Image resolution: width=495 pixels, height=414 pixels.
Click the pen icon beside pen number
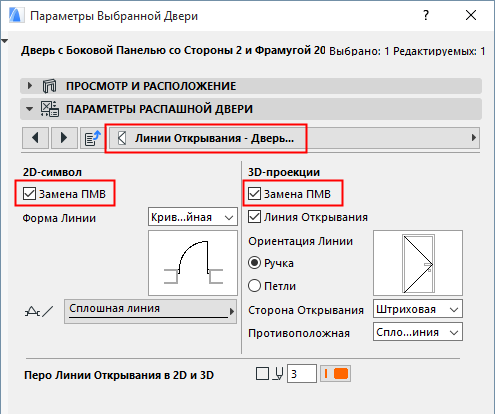point(278,374)
